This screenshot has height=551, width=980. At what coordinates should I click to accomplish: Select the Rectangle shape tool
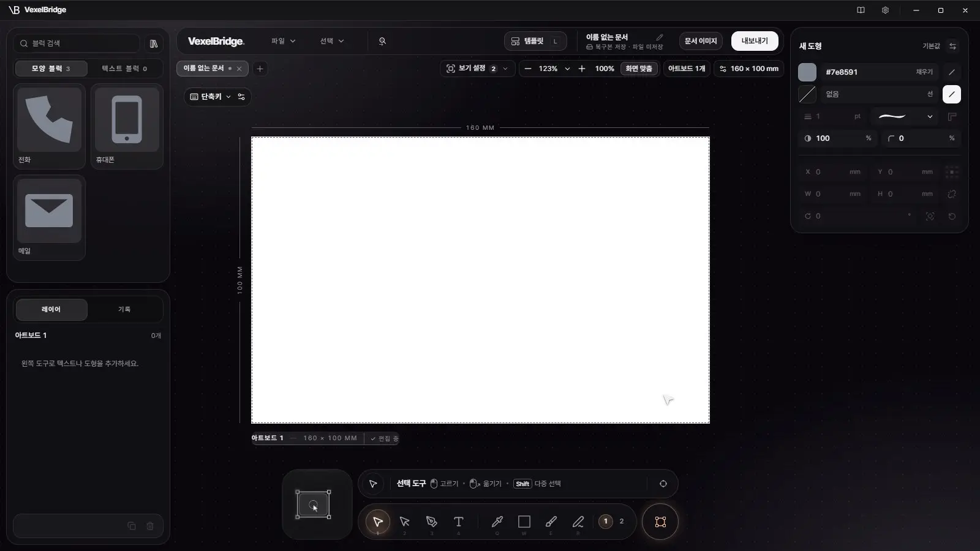pos(524,522)
